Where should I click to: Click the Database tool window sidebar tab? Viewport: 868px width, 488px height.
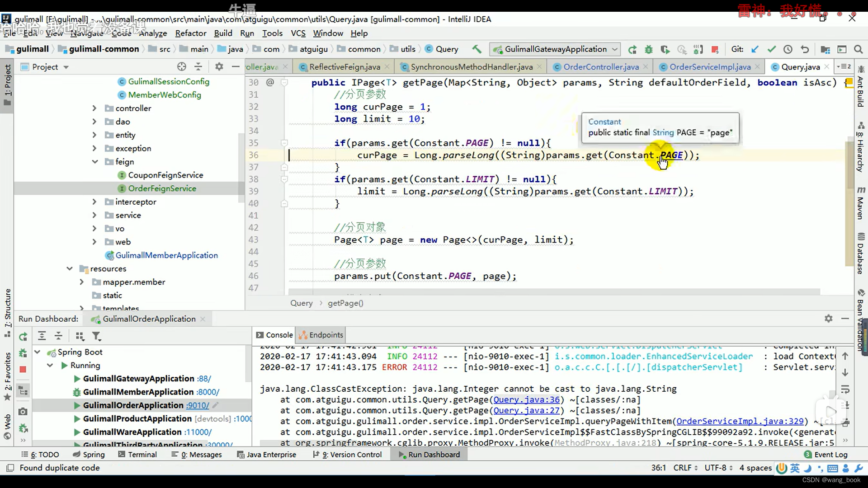click(861, 253)
